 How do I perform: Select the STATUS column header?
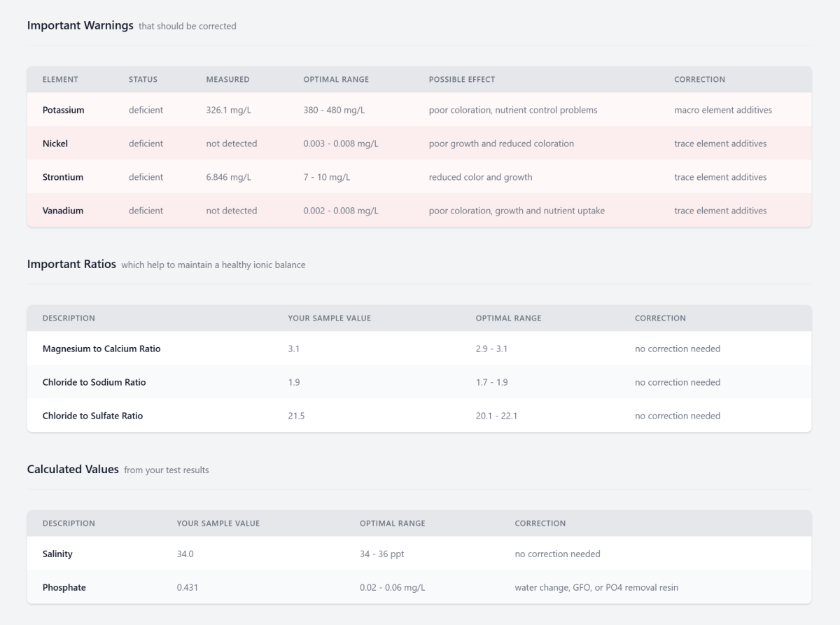click(143, 79)
